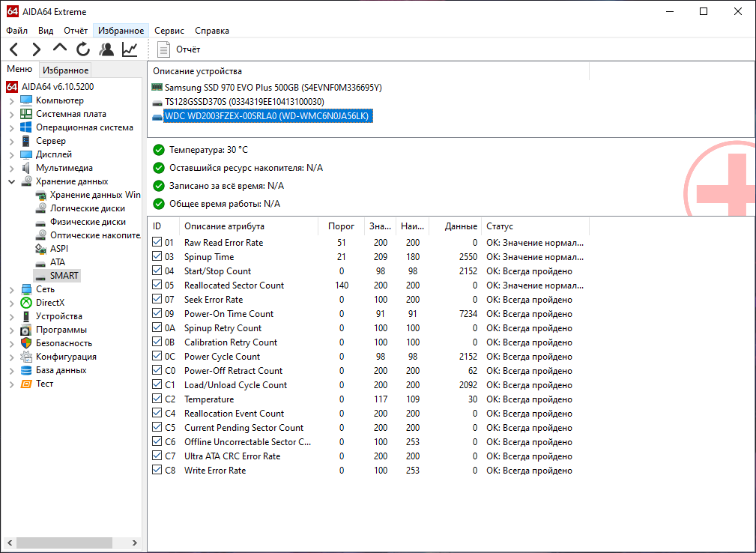Toggle checkbox for C8 Write Error Rate

[x=157, y=470]
